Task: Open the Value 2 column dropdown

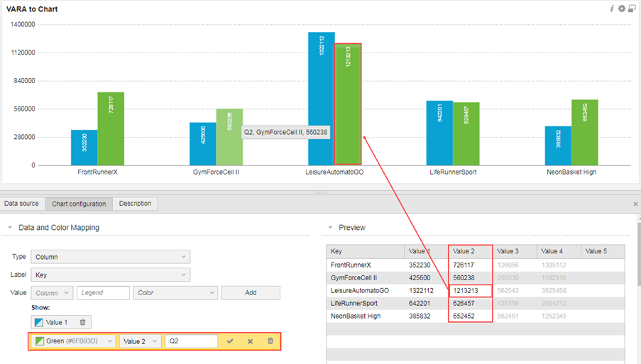Action: click(x=140, y=341)
